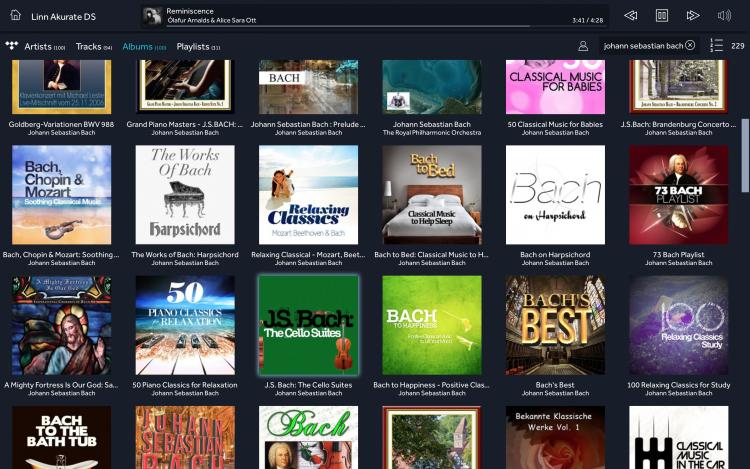Click the now playing album art thumbnail
The height and width of the screenshot is (469, 750).
pos(152,16)
